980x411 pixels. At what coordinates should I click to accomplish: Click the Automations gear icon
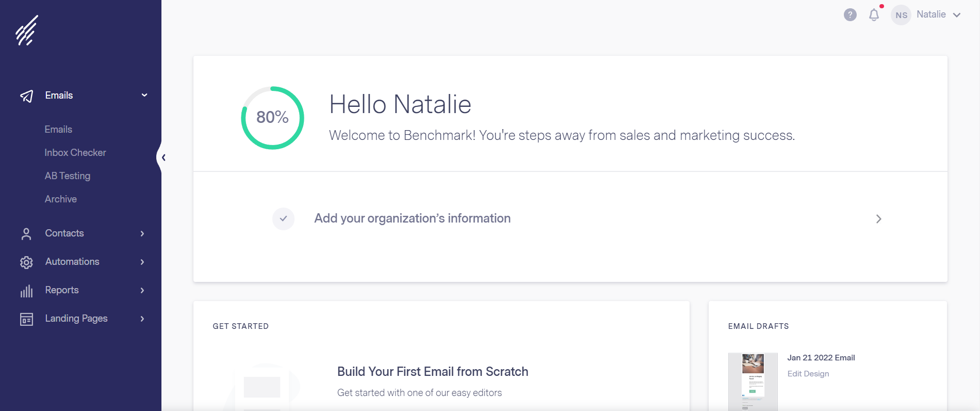[26, 262]
